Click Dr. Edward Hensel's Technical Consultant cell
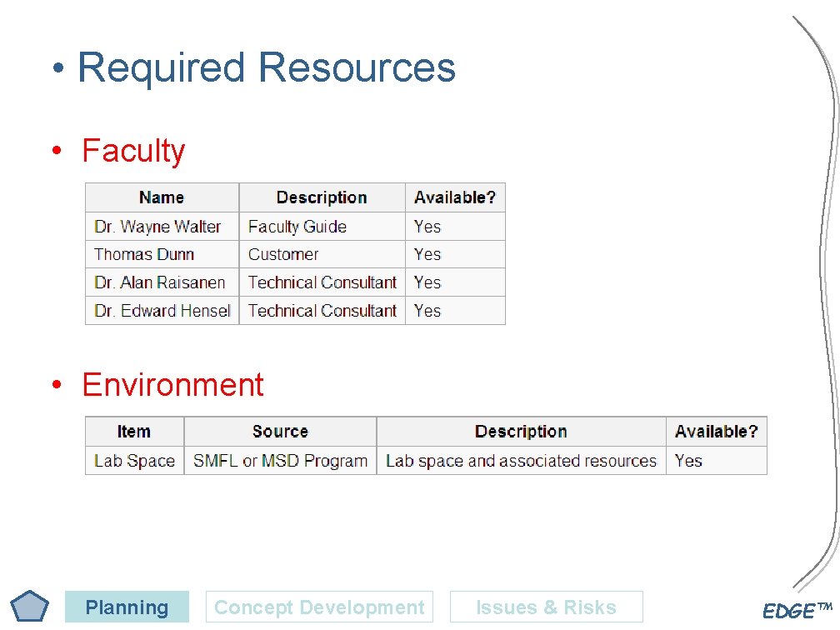 click(322, 310)
